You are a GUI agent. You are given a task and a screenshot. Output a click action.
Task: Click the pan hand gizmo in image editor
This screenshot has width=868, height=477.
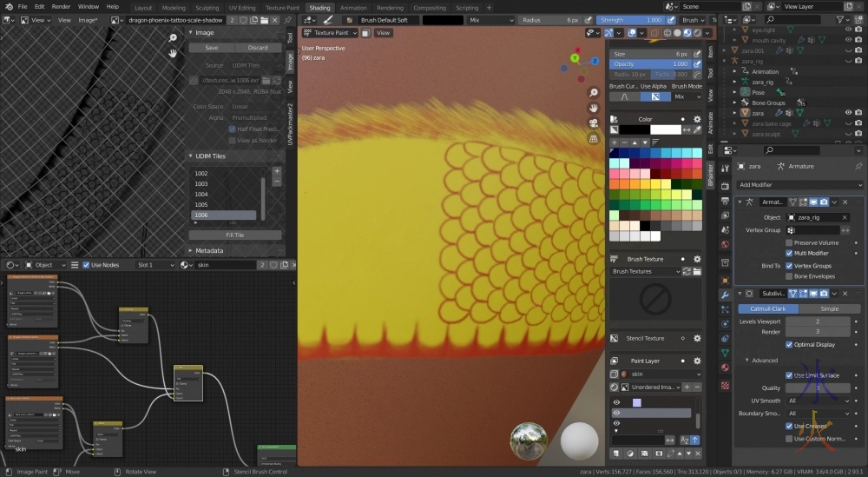(174, 53)
